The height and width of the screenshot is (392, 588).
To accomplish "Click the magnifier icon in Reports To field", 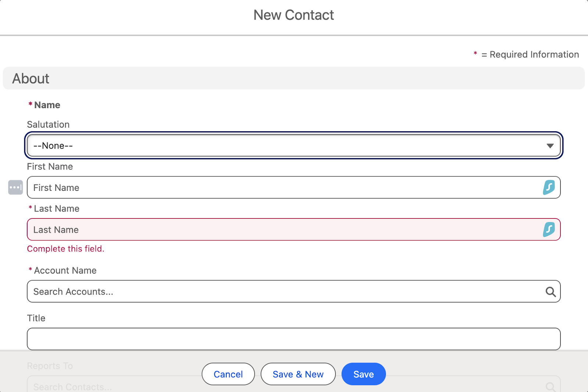I will click(x=550, y=386).
